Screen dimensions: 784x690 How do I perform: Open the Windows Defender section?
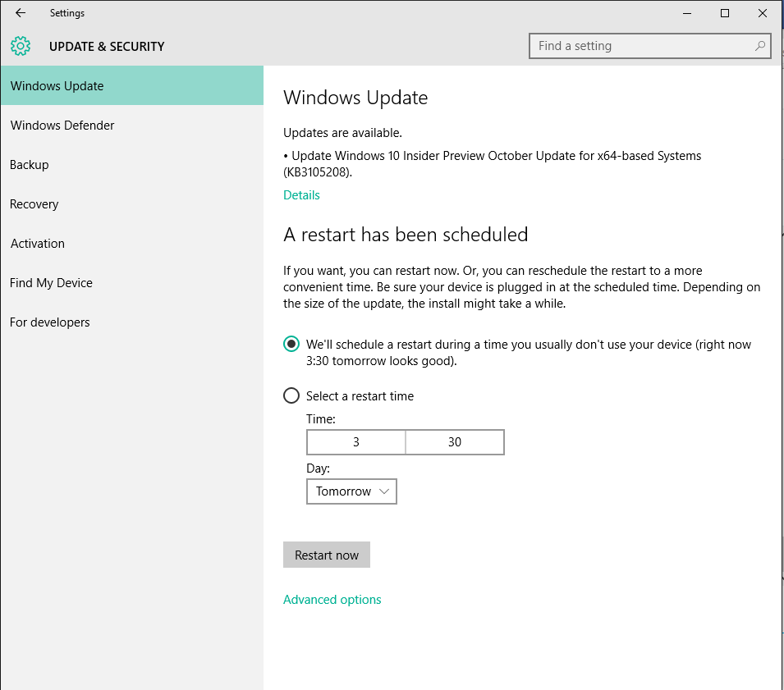(x=132, y=125)
